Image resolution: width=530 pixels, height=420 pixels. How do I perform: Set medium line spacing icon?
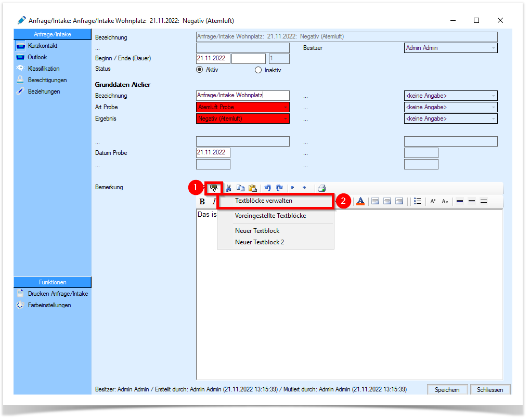(x=472, y=201)
